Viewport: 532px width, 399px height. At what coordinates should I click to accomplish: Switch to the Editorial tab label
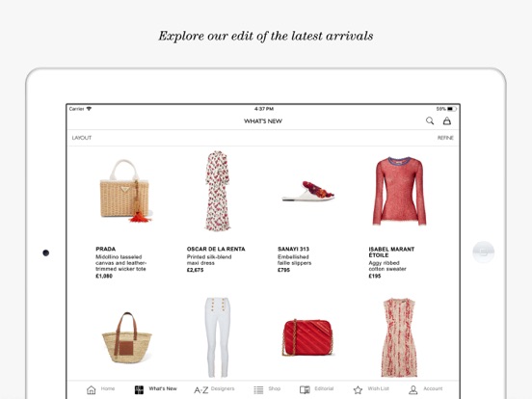[324, 388]
